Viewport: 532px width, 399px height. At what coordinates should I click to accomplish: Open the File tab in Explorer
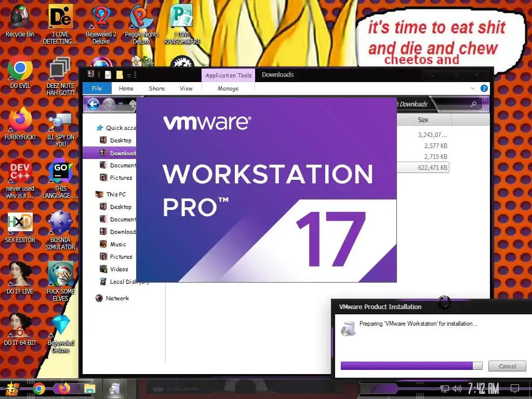pyautogui.click(x=97, y=88)
